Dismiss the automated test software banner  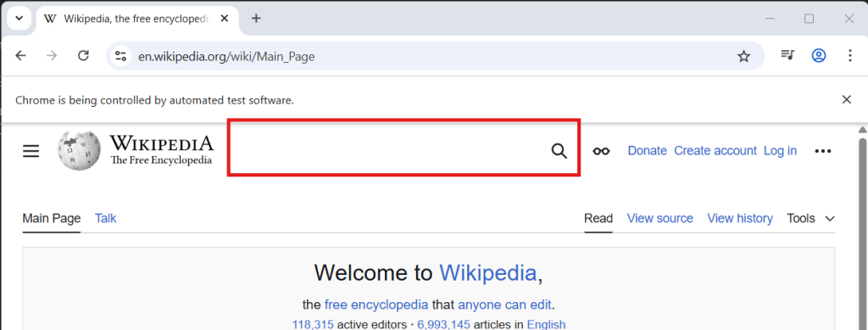pos(847,99)
